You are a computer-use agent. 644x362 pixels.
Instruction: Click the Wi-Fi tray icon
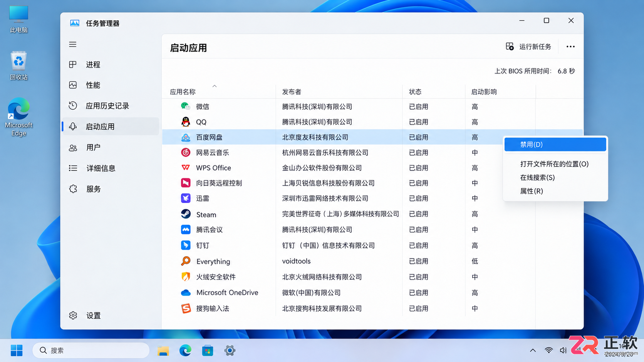(x=549, y=350)
